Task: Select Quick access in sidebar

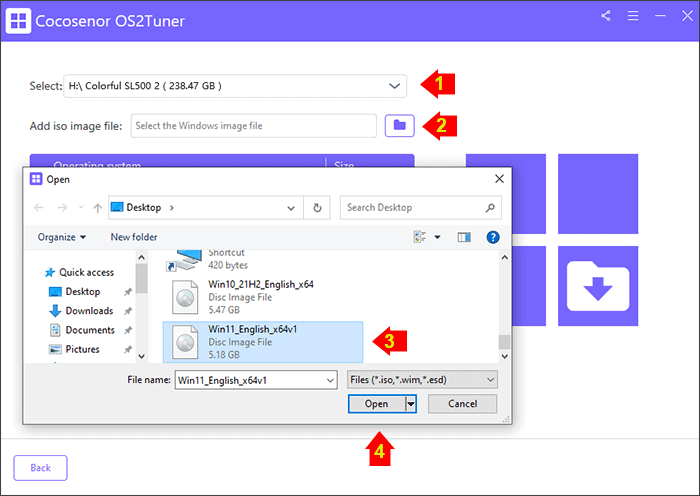Action: pyautogui.click(x=79, y=272)
